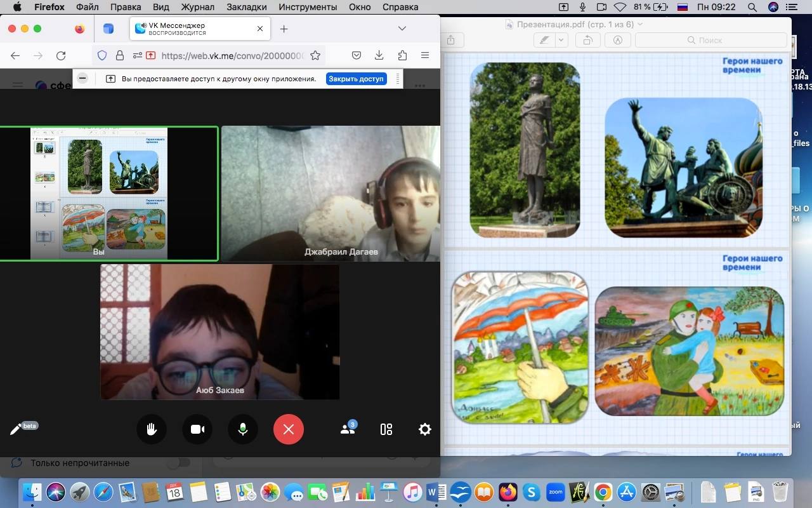Raise hand in the VK call

pos(152,430)
